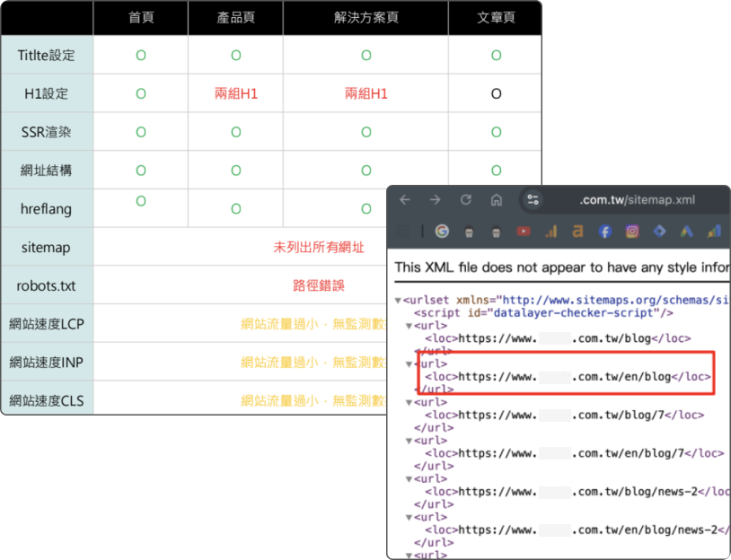
Task: Click the 文章頁 column header
Action: (496, 18)
